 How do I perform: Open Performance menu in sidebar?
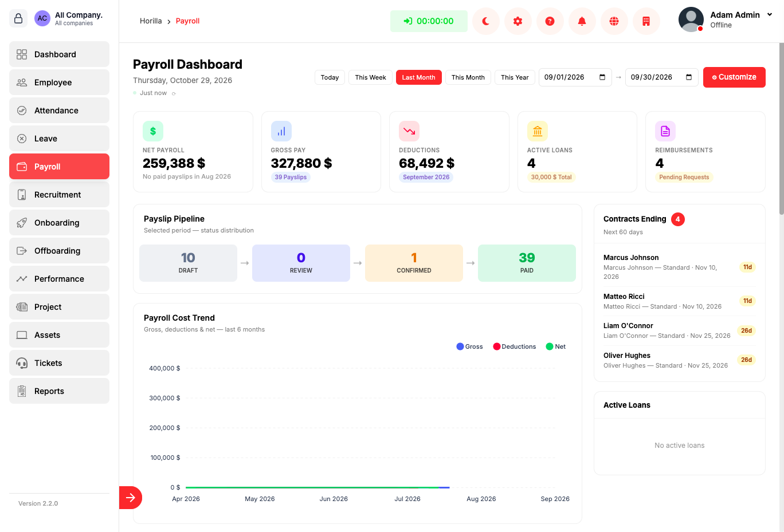[x=59, y=278]
